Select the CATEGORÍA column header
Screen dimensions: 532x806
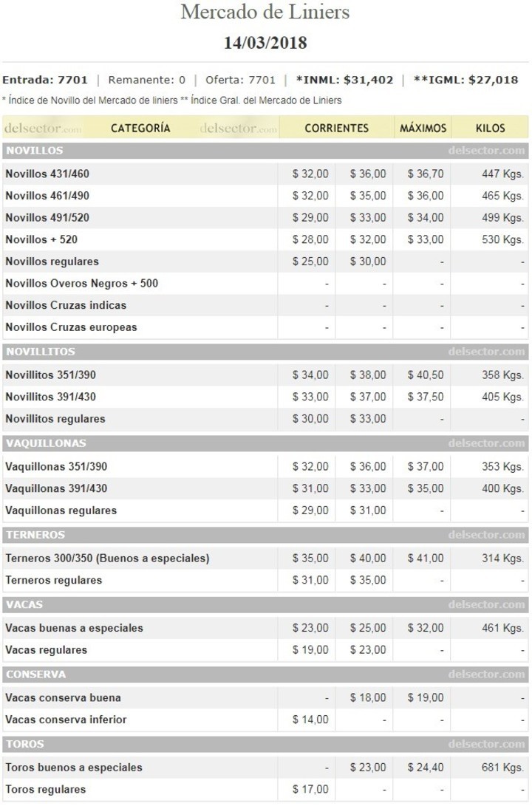pyautogui.click(x=140, y=128)
